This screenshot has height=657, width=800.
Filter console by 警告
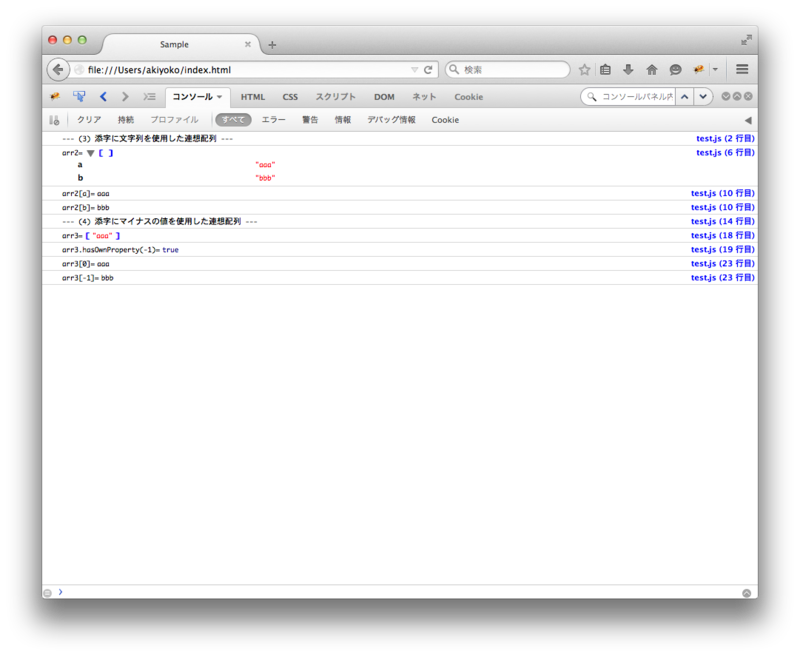310,120
